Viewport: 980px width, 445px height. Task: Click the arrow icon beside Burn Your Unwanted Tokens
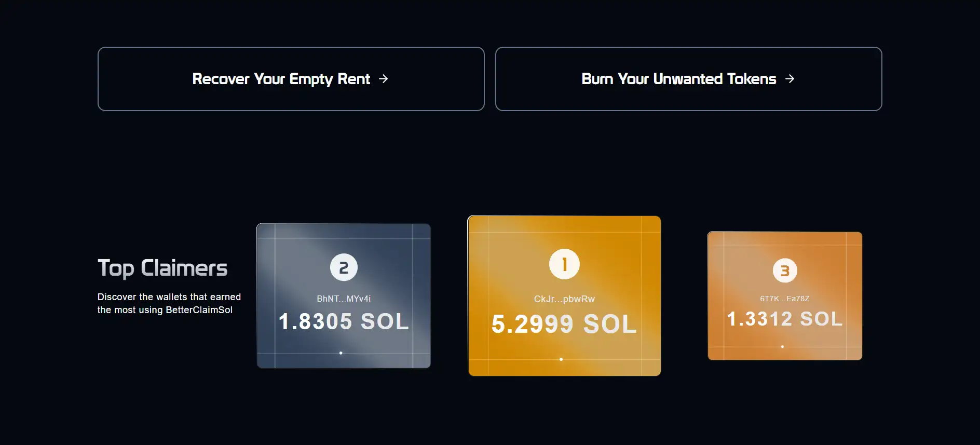click(790, 79)
